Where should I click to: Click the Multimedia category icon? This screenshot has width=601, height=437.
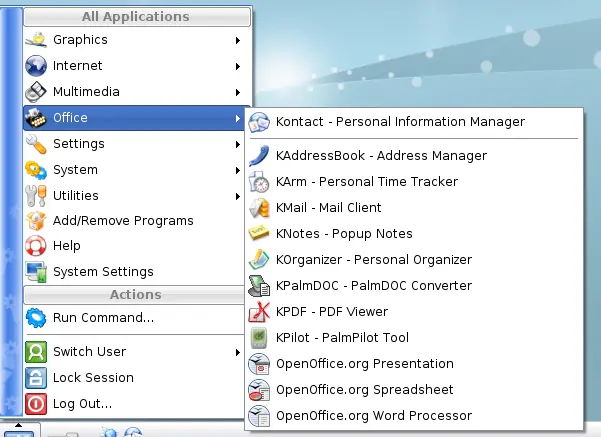(36, 92)
